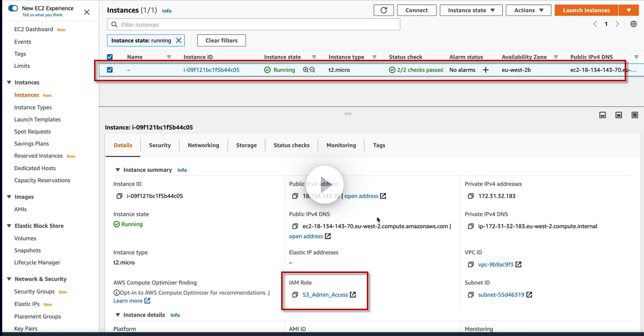Copy the Instance ID in summary
The height and width of the screenshot is (336, 644).
pos(119,196)
